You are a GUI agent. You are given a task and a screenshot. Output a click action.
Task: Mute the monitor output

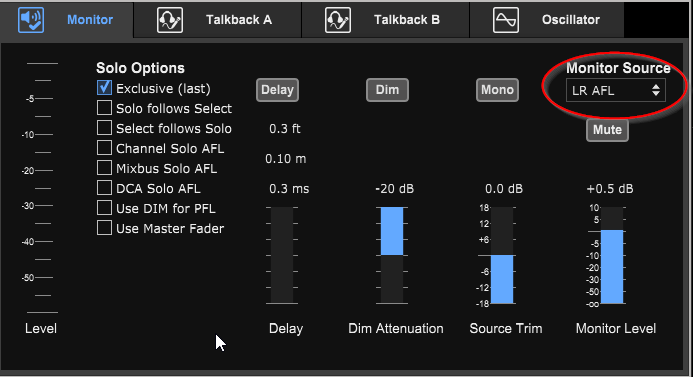tap(607, 130)
